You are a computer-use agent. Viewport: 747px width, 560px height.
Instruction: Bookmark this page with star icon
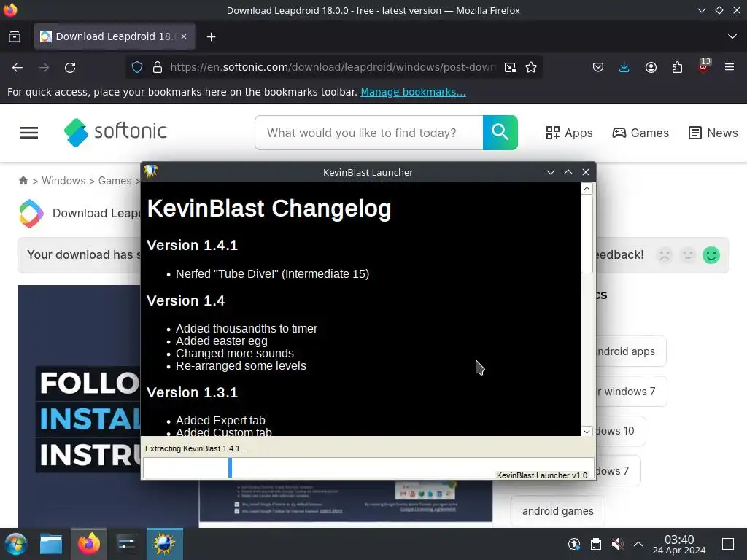531,68
